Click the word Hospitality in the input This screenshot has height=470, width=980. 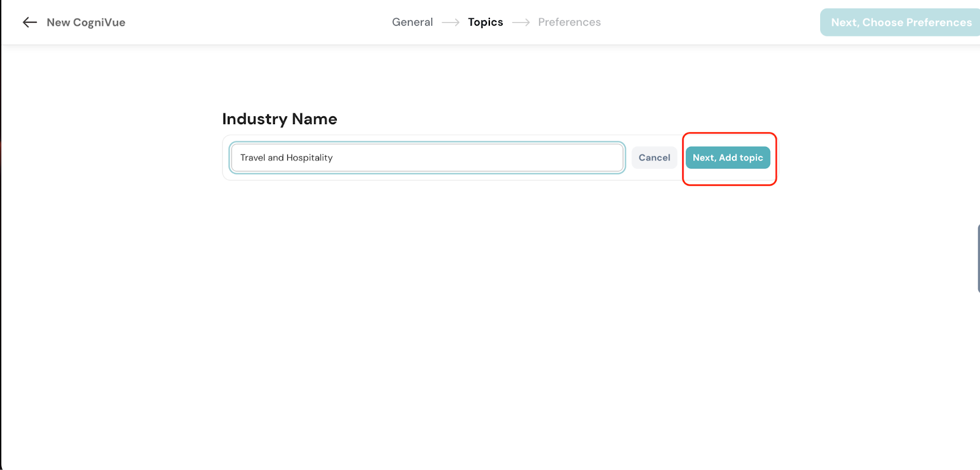(x=309, y=158)
